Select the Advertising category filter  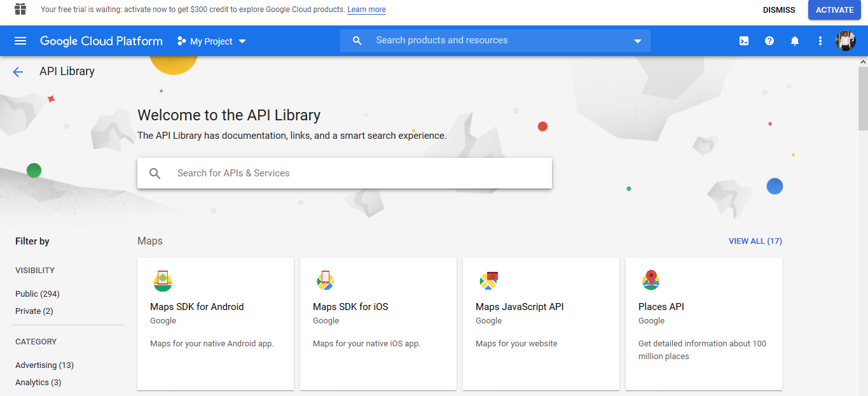45,365
